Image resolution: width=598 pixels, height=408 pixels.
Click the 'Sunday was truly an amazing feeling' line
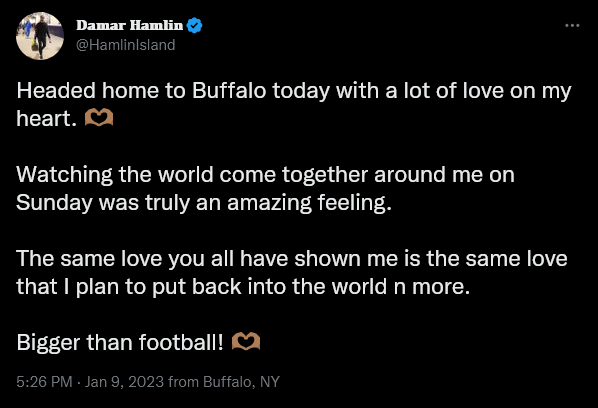[204, 203]
